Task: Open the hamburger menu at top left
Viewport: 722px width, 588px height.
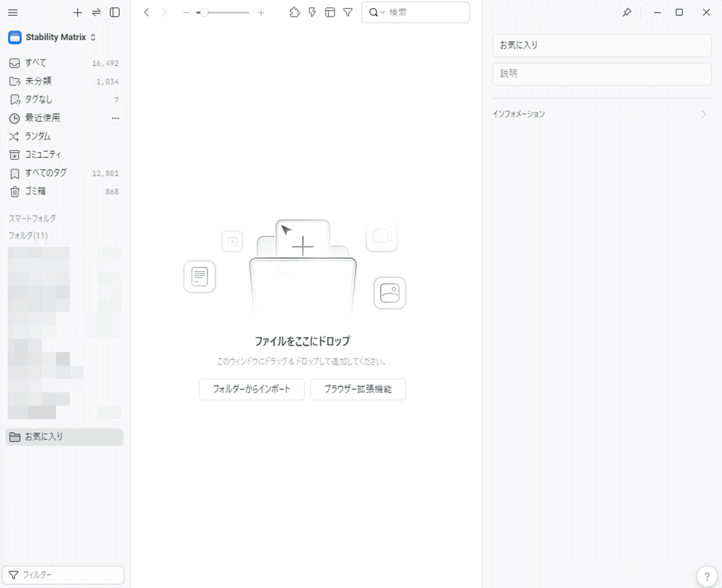Action: [x=13, y=12]
